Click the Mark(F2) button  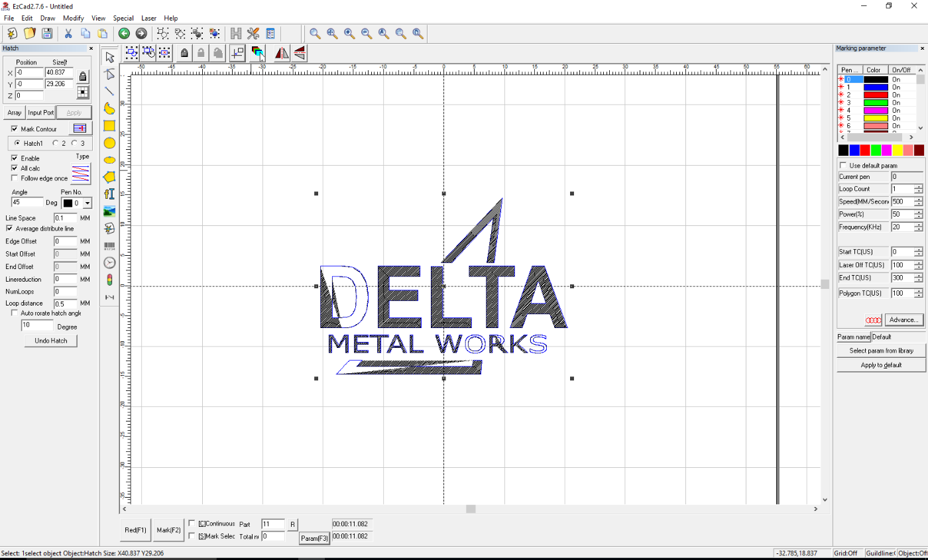(x=168, y=530)
